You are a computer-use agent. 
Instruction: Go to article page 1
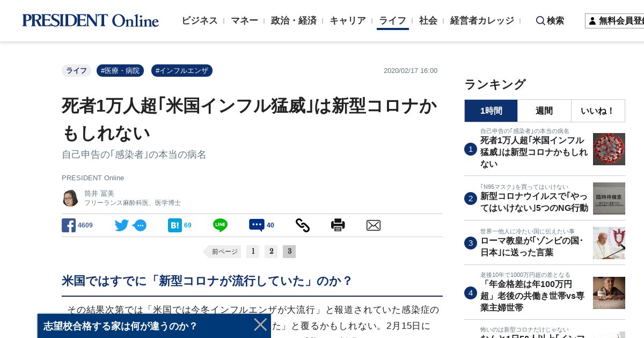(253, 252)
